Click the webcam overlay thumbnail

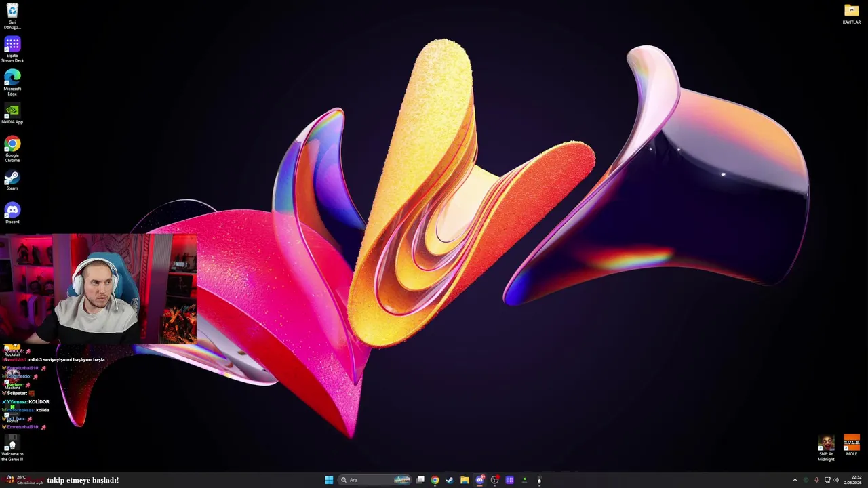(98, 289)
